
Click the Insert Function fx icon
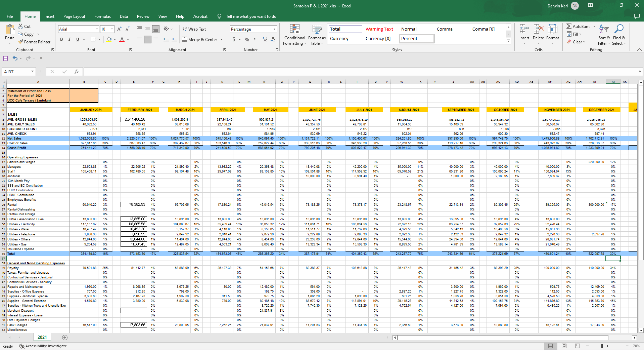click(x=77, y=72)
